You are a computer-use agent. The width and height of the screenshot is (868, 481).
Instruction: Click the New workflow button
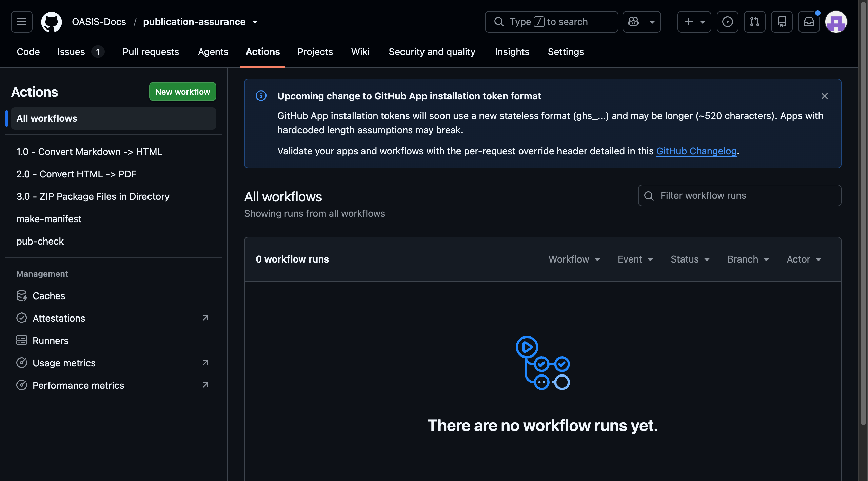(x=182, y=92)
